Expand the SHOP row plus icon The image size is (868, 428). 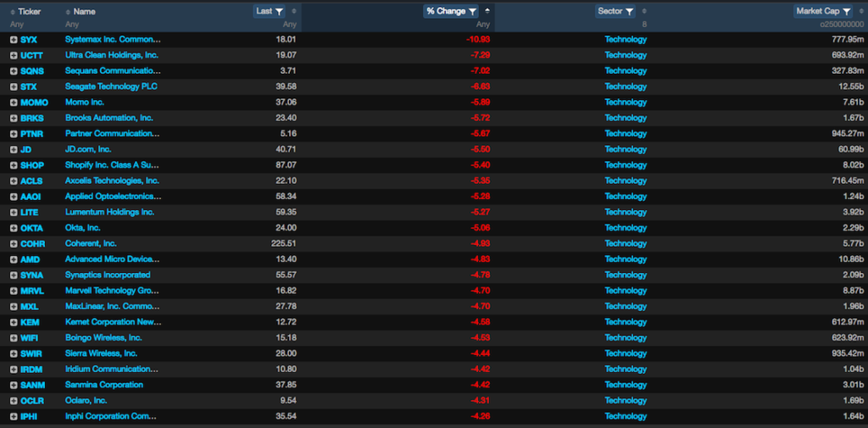[14, 165]
